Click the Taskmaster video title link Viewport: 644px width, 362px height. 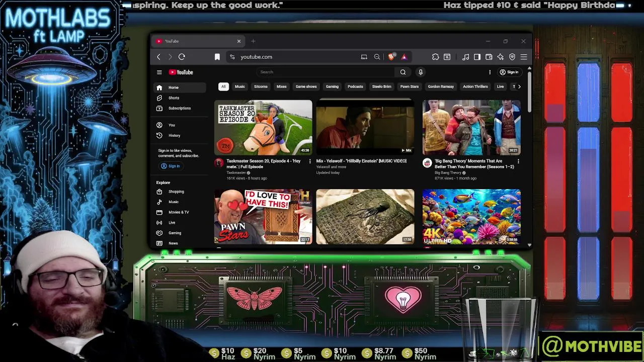(263, 163)
